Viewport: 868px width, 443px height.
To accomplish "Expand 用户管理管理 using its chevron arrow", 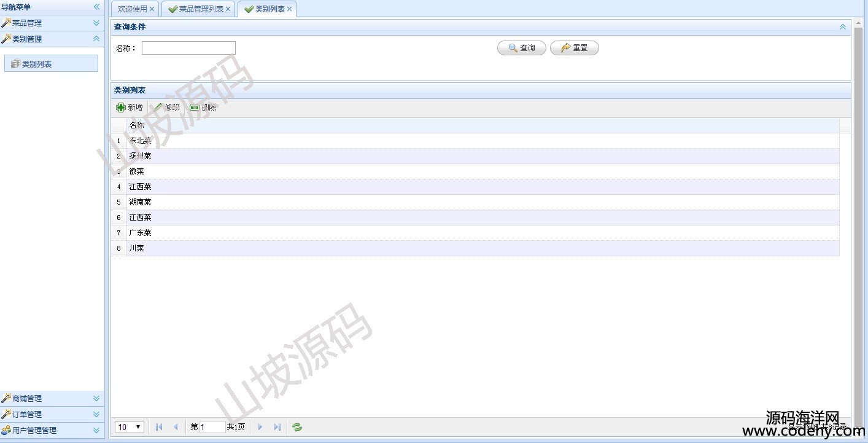I will click(96, 430).
